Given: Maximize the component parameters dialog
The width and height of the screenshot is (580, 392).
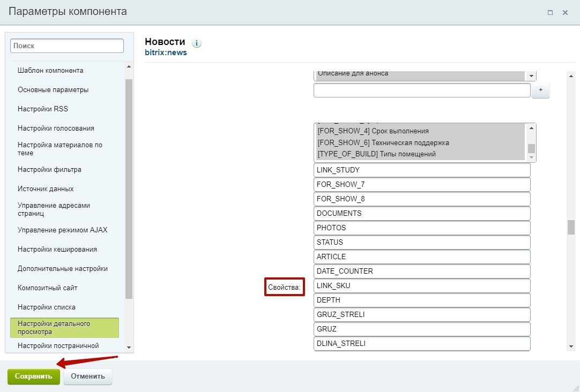Looking at the screenshot, I should click(x=550, y=12).
